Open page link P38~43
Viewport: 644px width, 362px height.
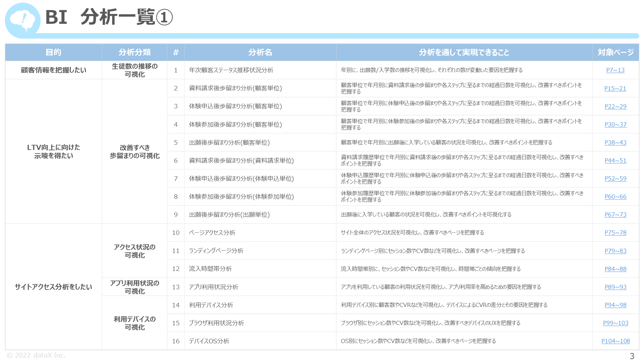(615, 142)
